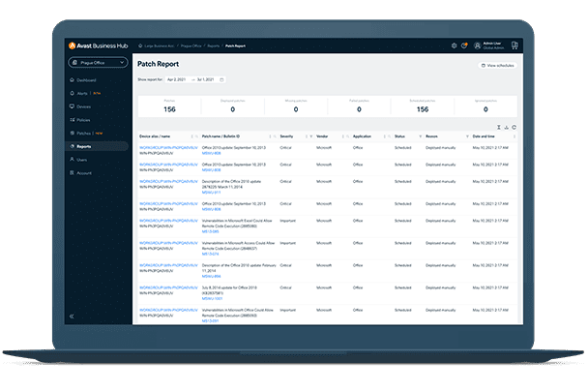Viewport: 588px width, 392px height.
Task: Open the notifications icon with orange dot
Action: pos(464,45)
